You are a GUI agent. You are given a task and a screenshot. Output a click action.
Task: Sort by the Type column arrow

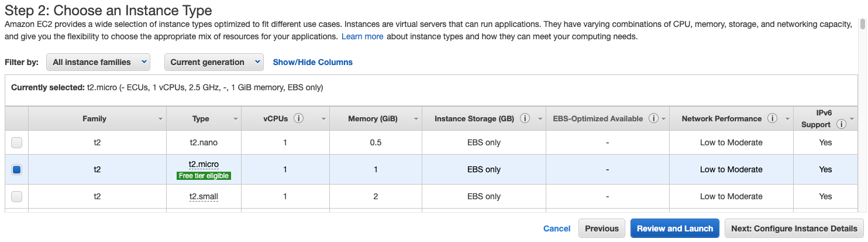[x=235, y=119]
